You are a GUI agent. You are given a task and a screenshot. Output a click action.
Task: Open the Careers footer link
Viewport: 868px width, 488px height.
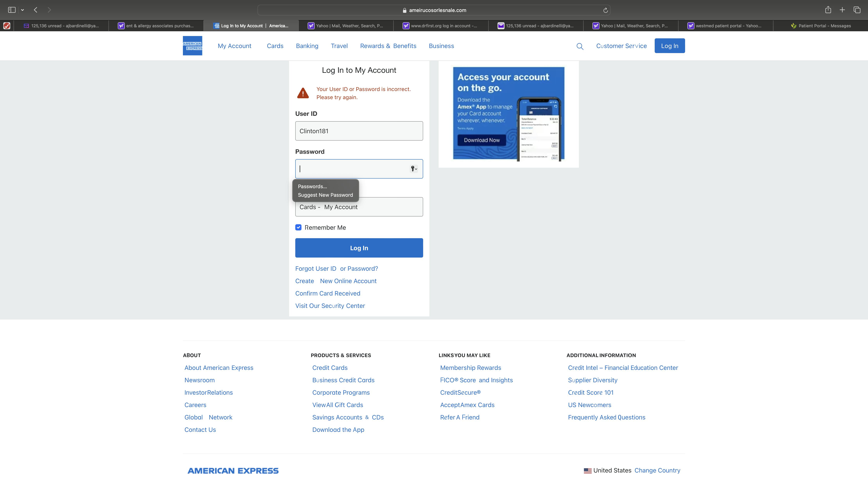click(x=195, y=405)
